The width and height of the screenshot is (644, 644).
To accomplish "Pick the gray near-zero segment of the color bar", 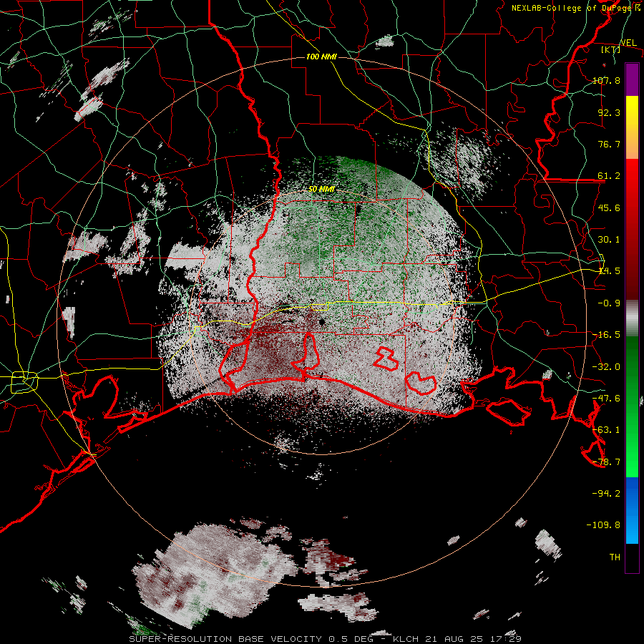I will tap(632, 318).
